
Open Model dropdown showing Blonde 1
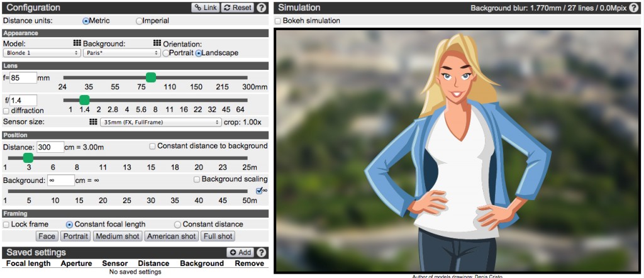[42, 53]
